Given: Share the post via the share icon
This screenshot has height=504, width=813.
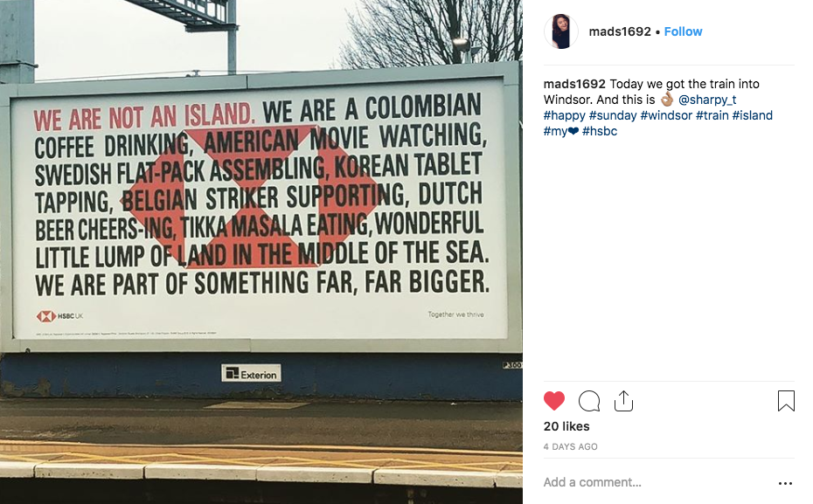Looking at the screenshot, I should click(x=623, y=401).
